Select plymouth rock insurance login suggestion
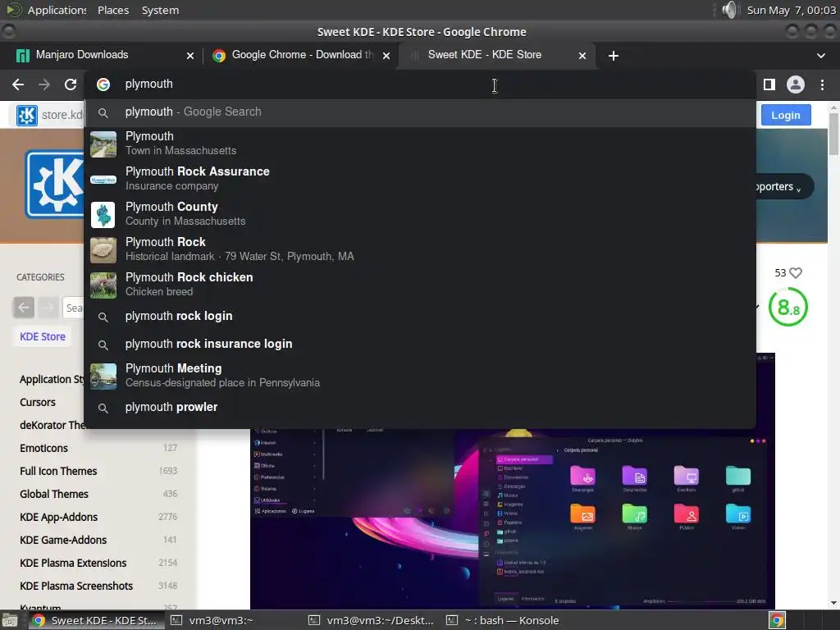This screenshot has width=840, height=630. pyautogui.click(x=420, y=344)
